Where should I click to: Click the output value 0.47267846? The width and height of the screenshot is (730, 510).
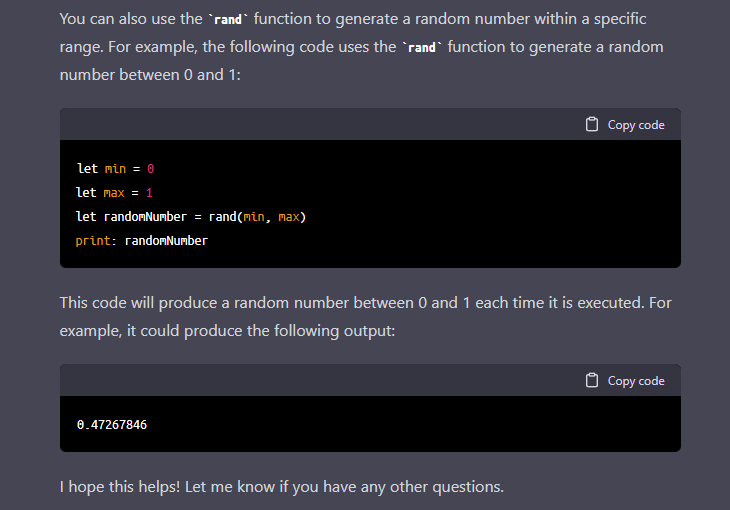coord(112,425)
